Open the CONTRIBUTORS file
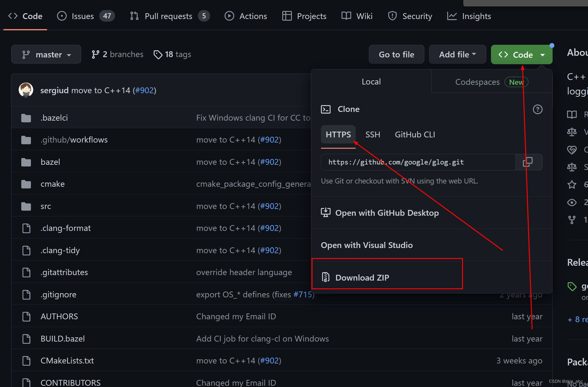This screenshot has width=588, height=387. 71,382
